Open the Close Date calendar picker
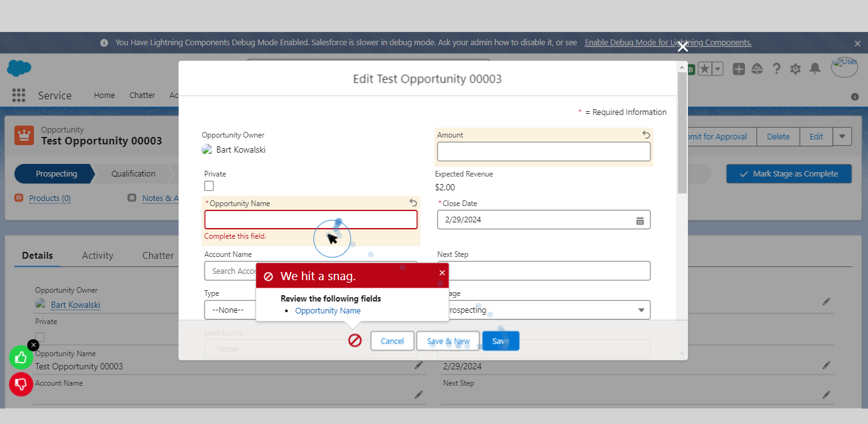868x424 pixels. (x=640, y=220)
